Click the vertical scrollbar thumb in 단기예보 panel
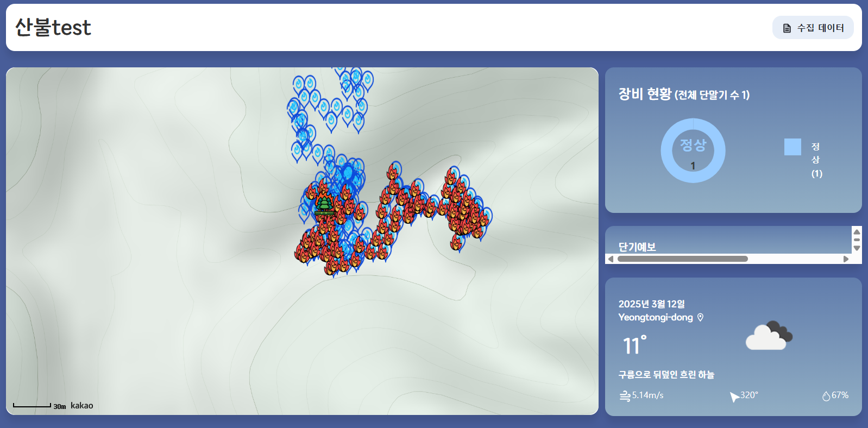 (857, 240)
